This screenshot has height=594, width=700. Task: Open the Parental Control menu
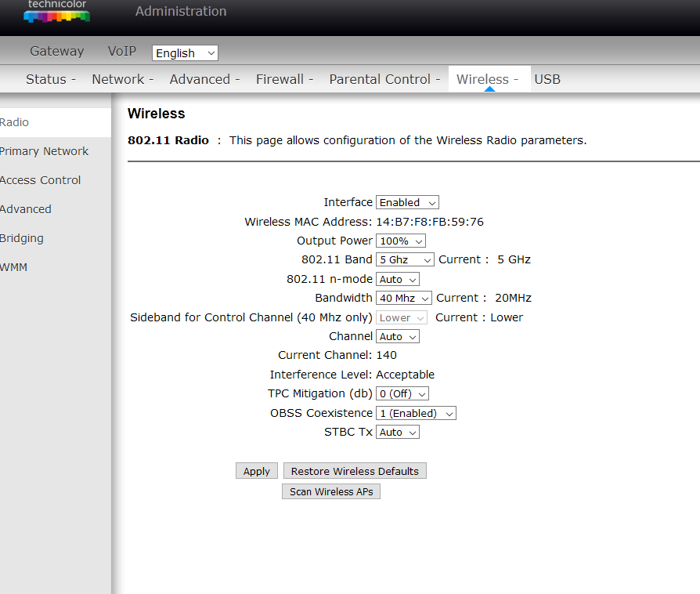click(384, 79)
